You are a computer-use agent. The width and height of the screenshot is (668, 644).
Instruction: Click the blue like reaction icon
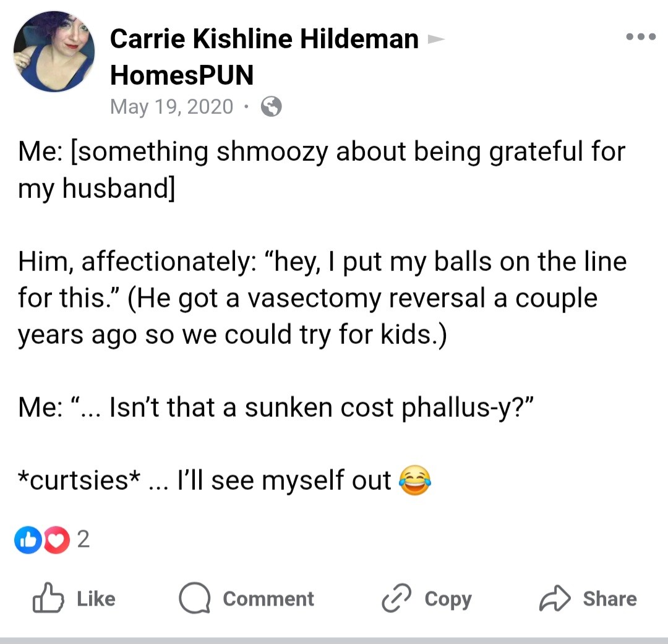pos(28,539)
